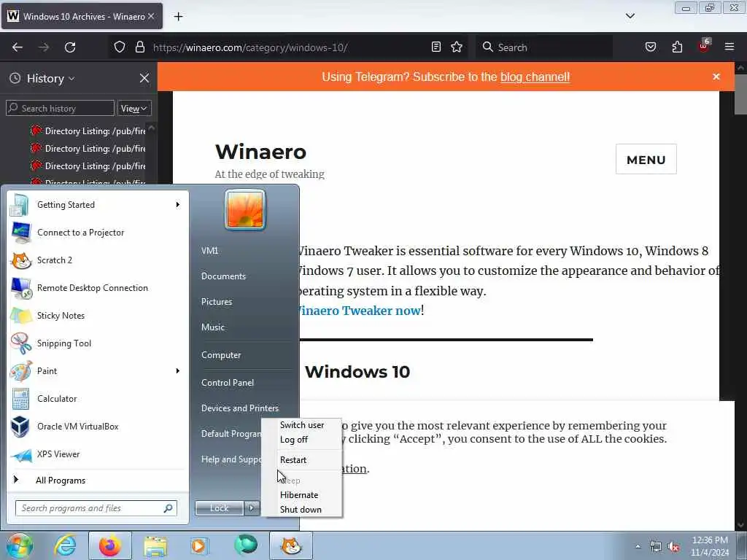This screenshot has width=747, height=560.
Task: Open Pictures from Start menu
Action: [217, 301]
